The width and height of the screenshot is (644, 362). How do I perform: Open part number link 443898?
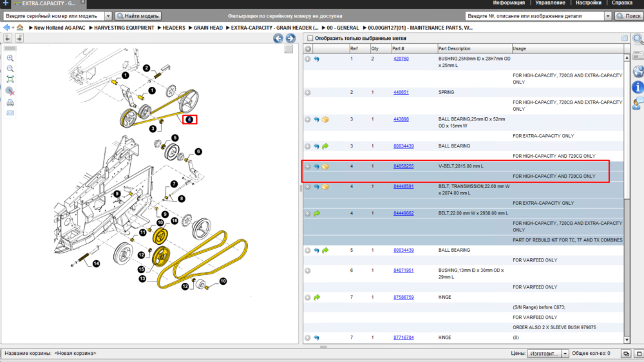(x=401, y=120)
